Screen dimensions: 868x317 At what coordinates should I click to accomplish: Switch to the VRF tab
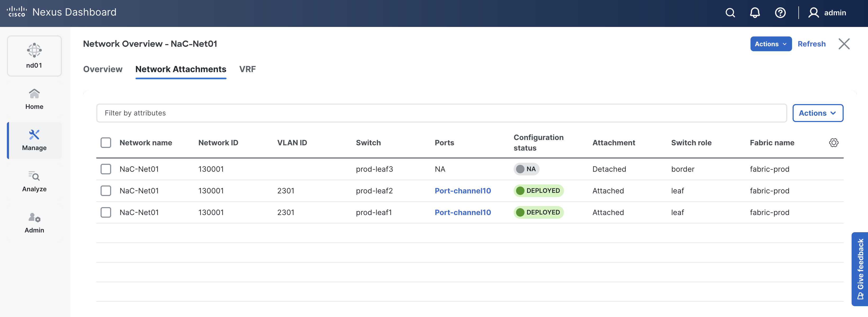(x=247, y=69)
